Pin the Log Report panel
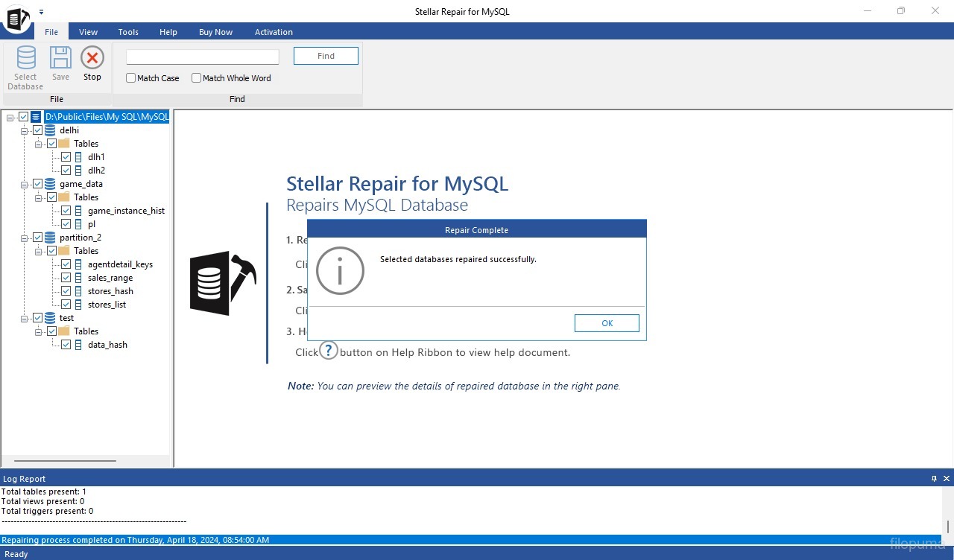The height and width of the screenshot is (560, 954). (x=934, y=479)
